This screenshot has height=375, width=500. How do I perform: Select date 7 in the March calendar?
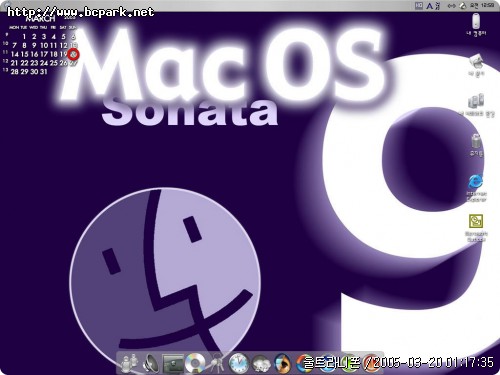pyautogui.click(x=14, y=45)
